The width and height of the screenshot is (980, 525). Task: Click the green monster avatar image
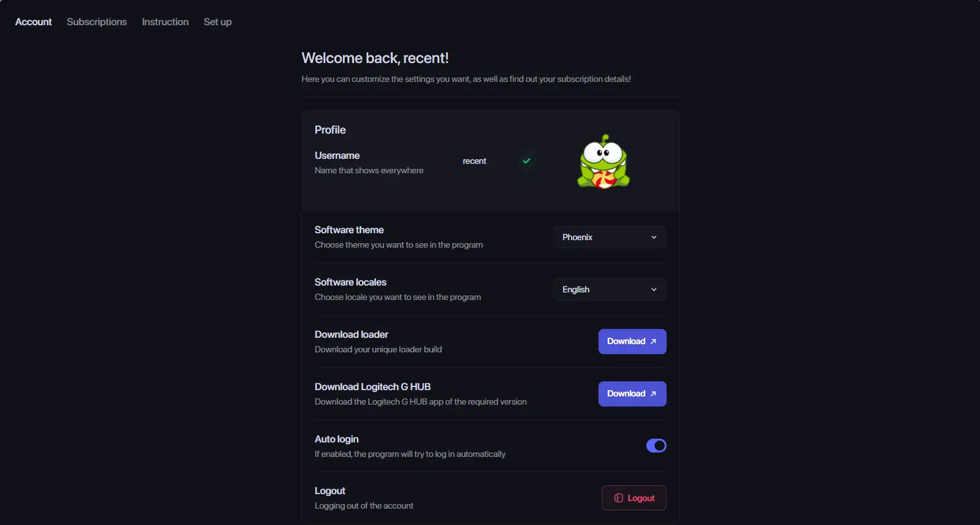coord(604,161)
